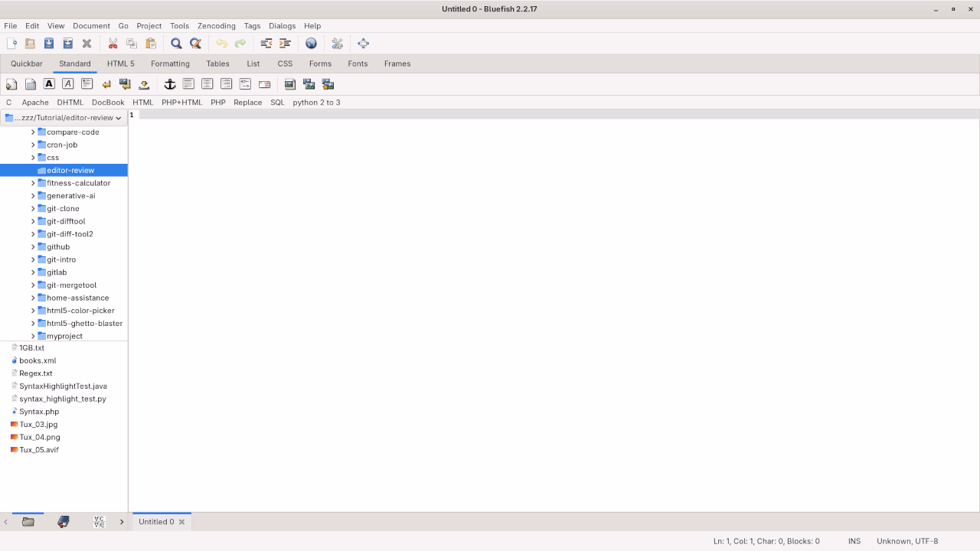Insert Body tag with toolbar icon

[x=31, y=84]
